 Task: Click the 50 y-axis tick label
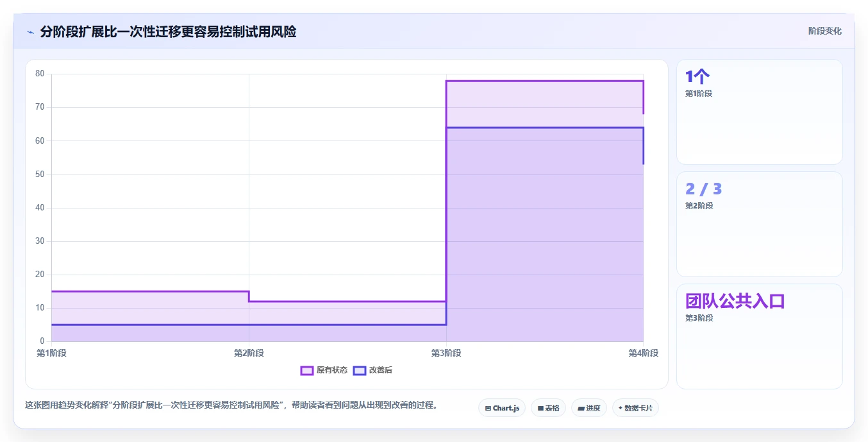(x=40, y=174)
